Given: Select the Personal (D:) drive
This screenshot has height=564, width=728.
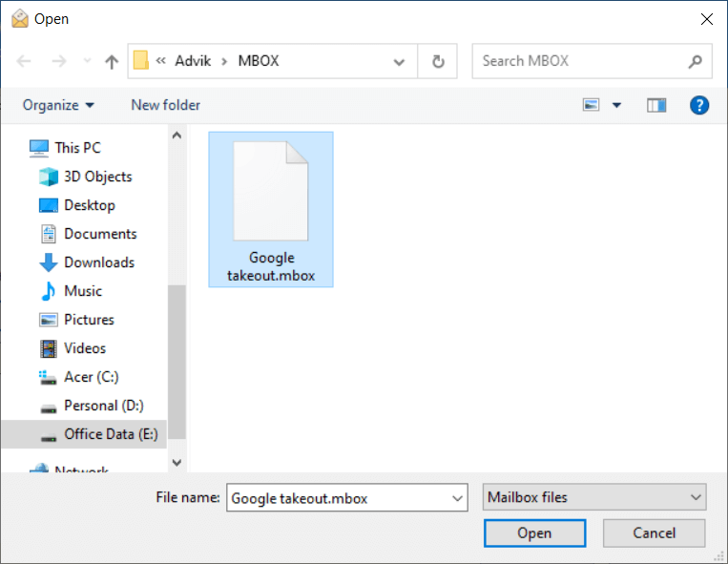Looking at the screenshot, I should coord(104,406).
